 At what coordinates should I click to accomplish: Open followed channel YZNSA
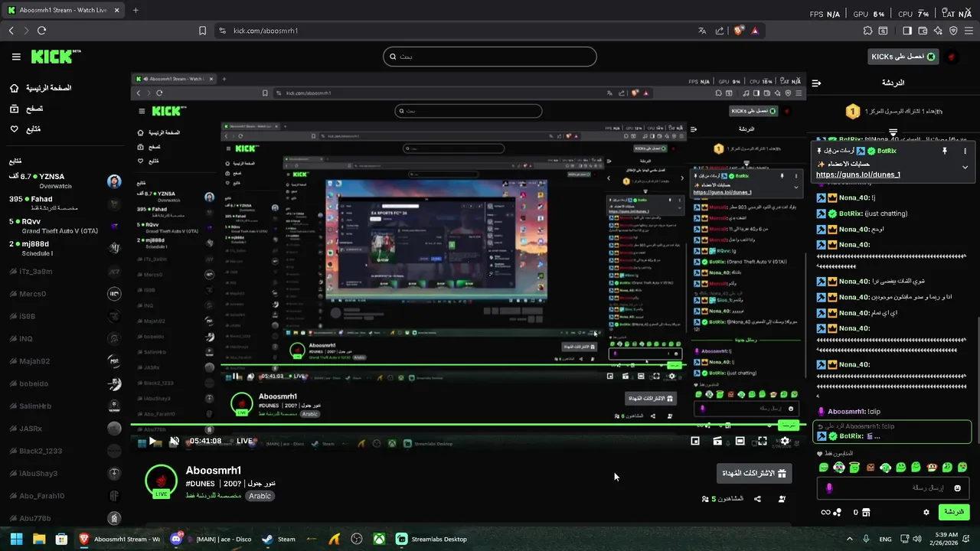point(65,181)
